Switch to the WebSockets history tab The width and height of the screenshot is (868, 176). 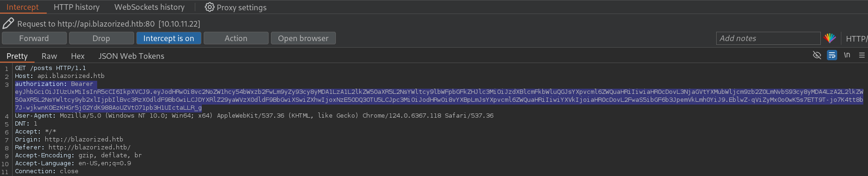point(149,7)
